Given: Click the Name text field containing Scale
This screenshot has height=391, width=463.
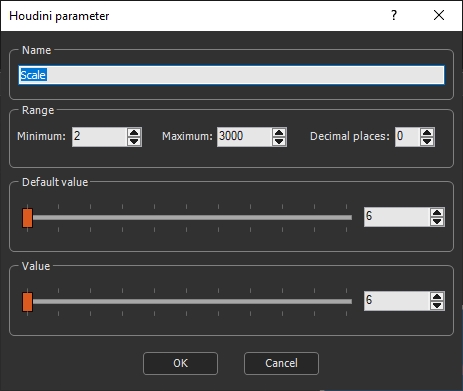Looking at the screenshot, I should pyautogui.click(x=231, y=75).
